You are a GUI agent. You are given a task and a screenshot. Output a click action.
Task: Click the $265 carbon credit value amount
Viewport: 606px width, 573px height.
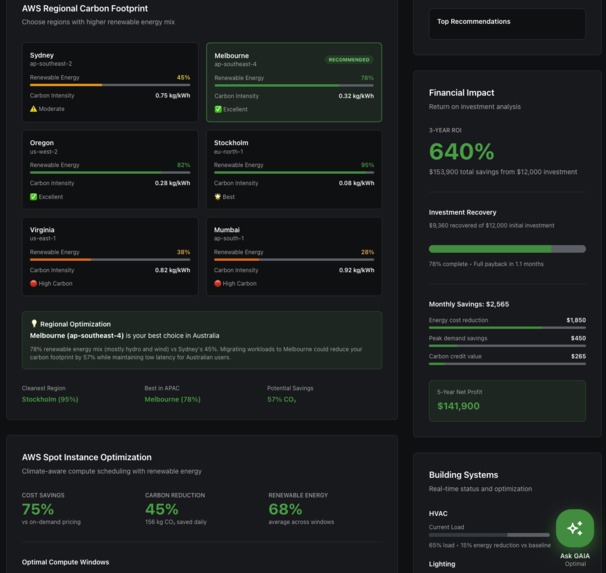[578, 357]
